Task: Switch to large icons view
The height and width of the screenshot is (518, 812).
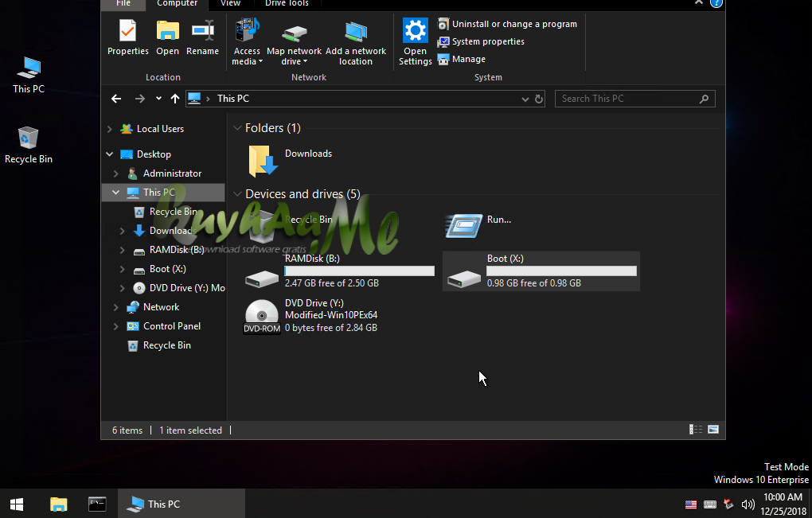Action: tap(713, 430)
